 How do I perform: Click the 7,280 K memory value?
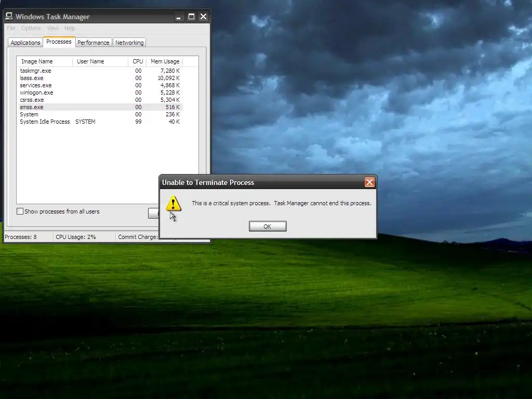(x=170, y=71)
